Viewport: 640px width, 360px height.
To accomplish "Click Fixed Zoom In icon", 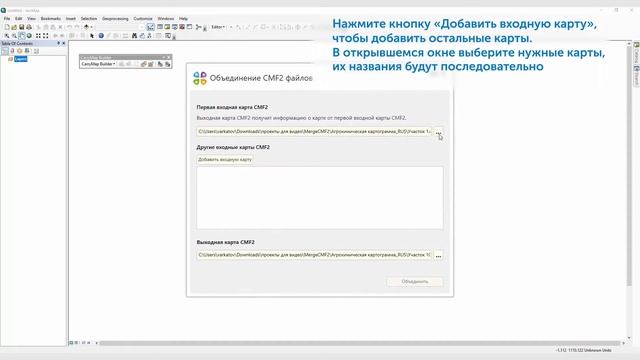I will [38, 36].
